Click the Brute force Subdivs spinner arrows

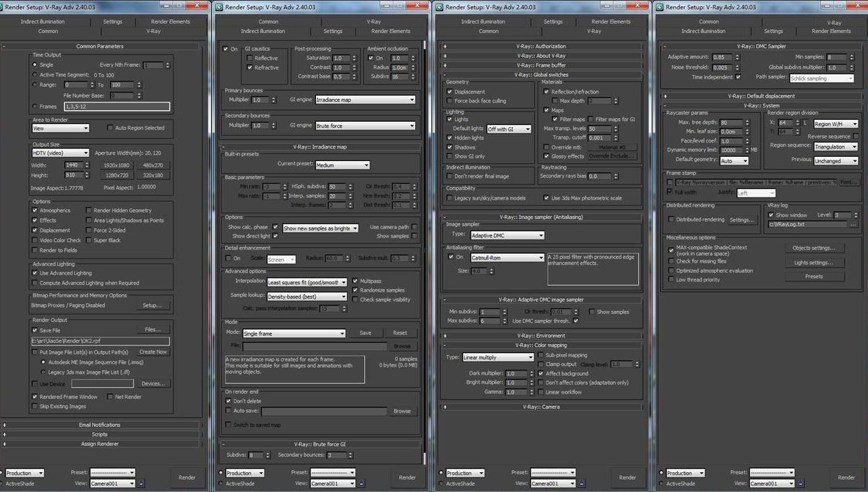click(268, 456)
